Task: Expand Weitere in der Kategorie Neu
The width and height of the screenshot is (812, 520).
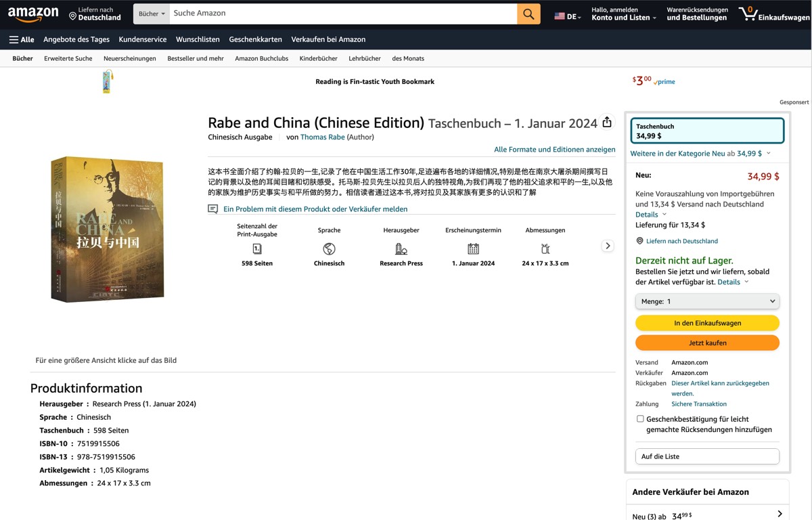Action: tap(700, 154)
